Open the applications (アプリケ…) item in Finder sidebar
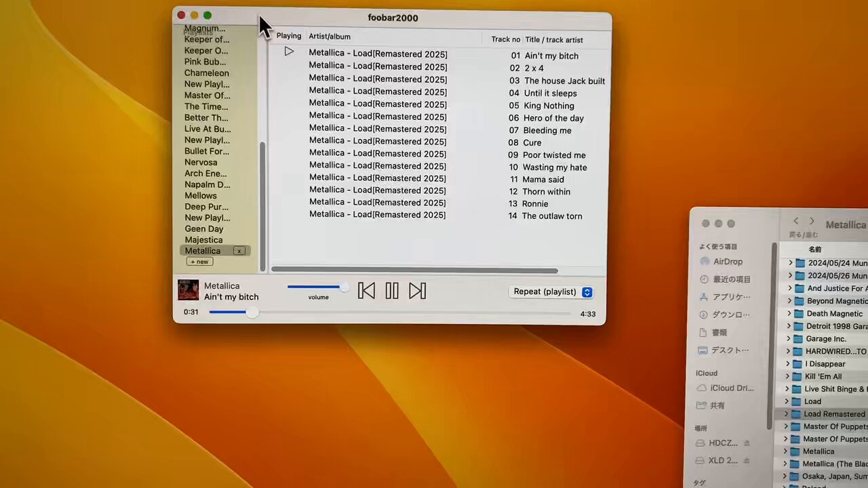Image resolution: width=868 pixels, height=488 pixels. coord(724,297)
